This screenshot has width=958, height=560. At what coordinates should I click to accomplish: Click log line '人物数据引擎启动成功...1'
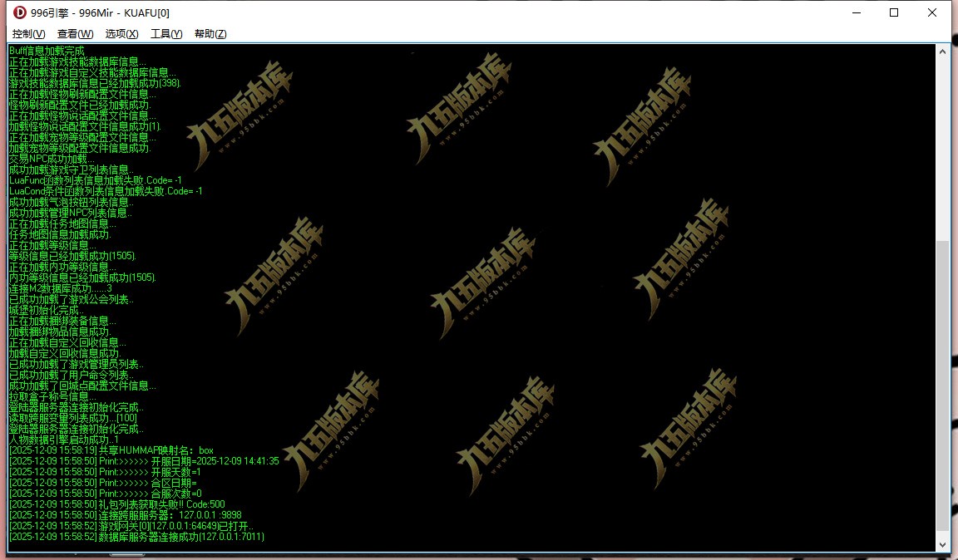63,440
